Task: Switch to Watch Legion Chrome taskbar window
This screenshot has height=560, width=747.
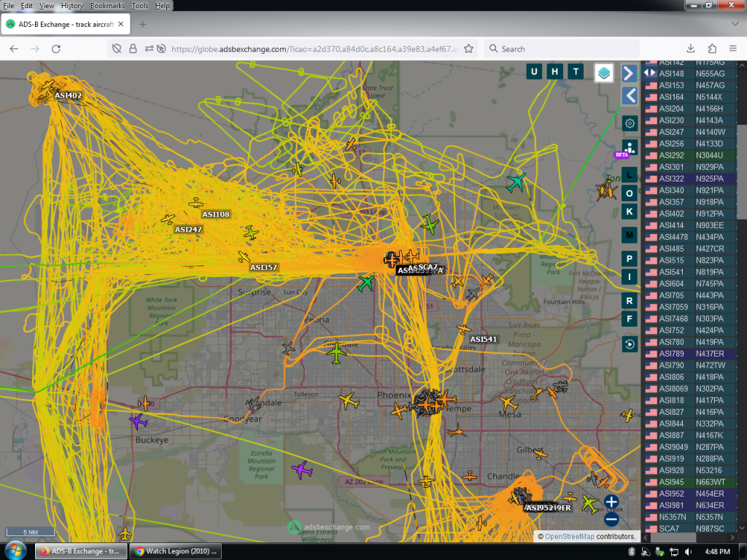Action: pyautogui.click(x=175, y=551)
